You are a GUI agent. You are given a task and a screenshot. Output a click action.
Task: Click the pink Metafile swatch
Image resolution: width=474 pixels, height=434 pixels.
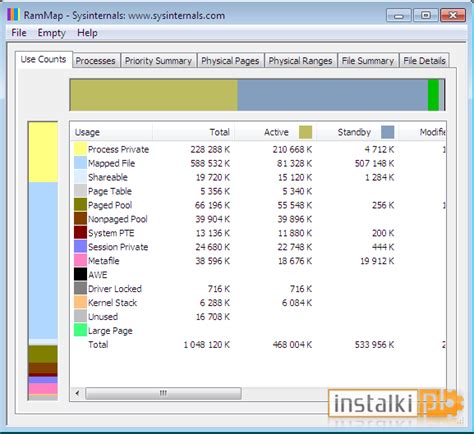[80, 261]
